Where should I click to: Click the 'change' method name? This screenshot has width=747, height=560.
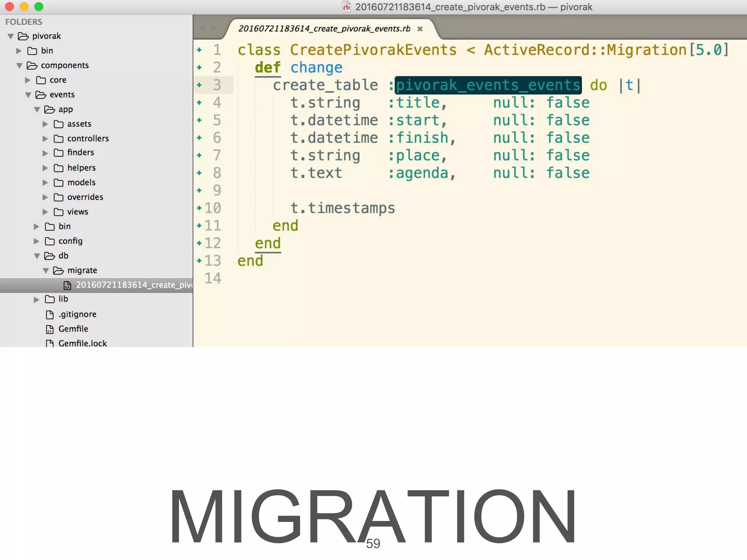pos(316,68)
